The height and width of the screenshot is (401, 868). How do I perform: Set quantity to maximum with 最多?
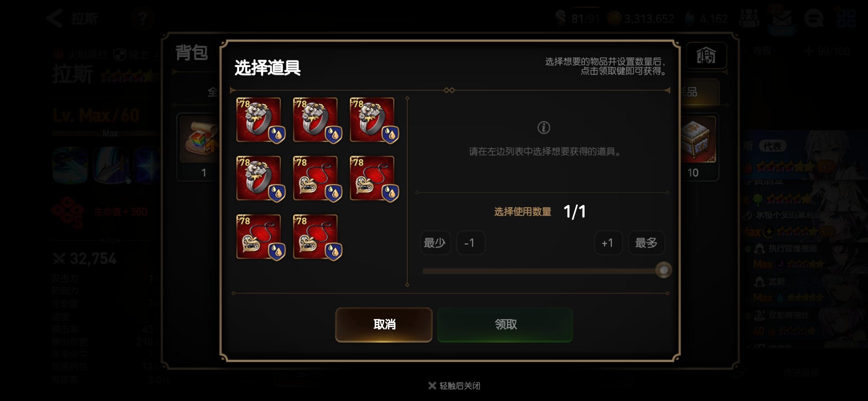point(647,243)
